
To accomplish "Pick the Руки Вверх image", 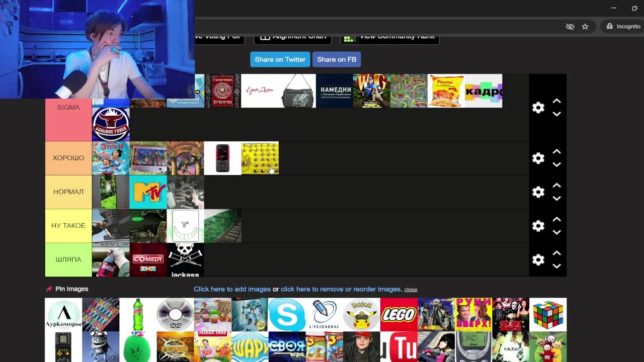I will (x=473, y=314).
